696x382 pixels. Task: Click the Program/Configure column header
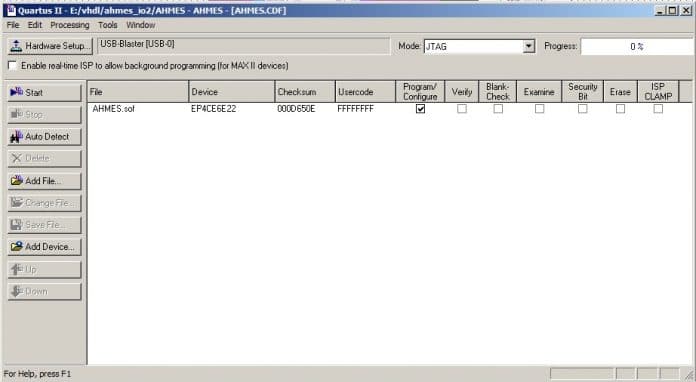[420, 92]
